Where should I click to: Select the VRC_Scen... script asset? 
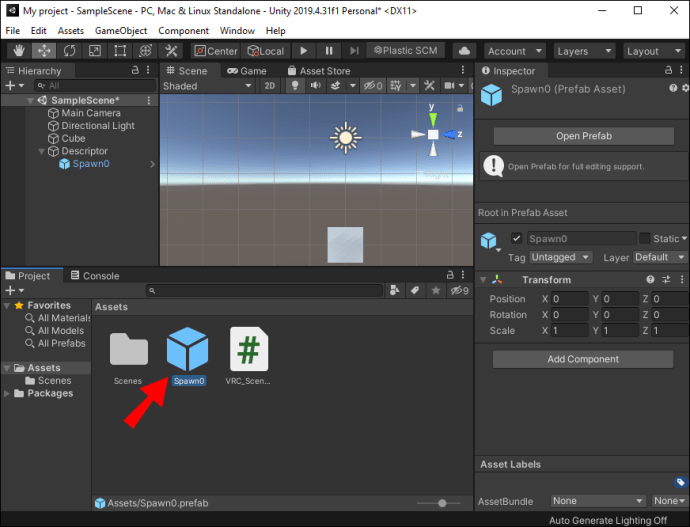coord(248,356)
